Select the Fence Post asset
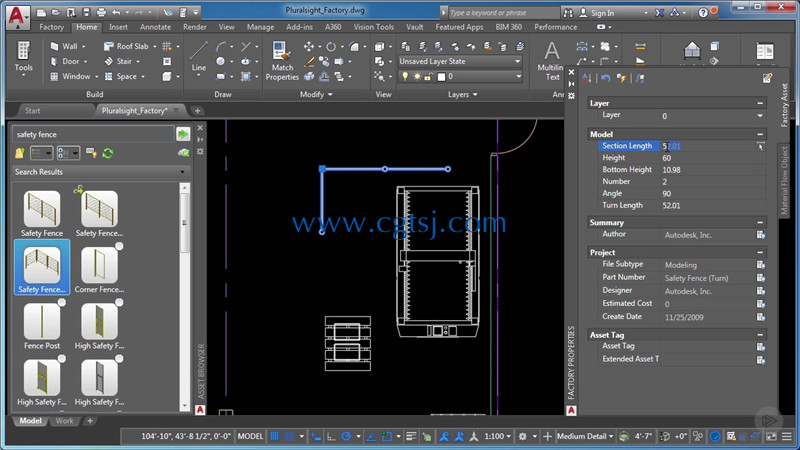Viewport: 800px width, 450px height. point(42,326)
